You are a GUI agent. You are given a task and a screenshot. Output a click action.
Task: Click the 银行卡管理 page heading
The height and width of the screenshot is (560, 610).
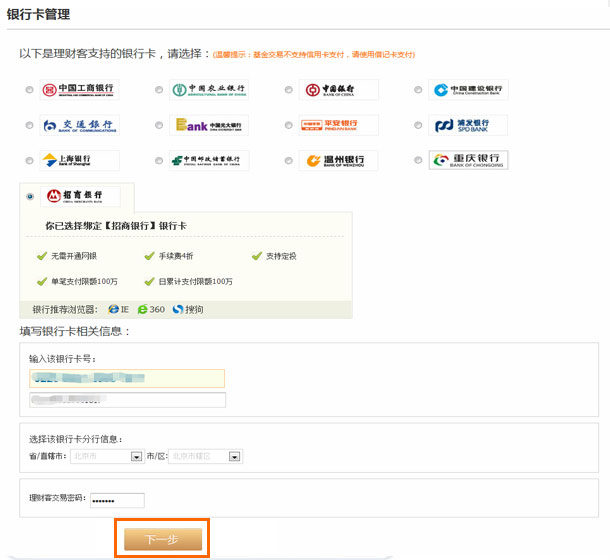pyautogui.click(x=38, y=14)
